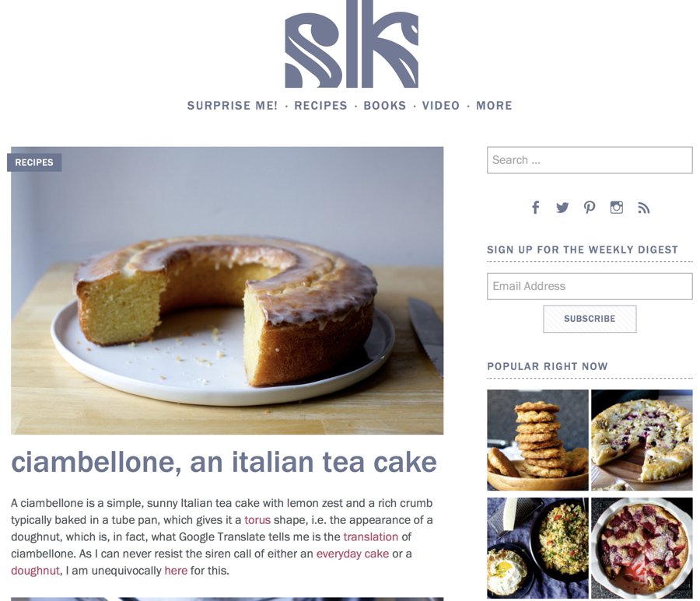Expand the More navigation menu
Viewport: 700px width, 601px height.
(x=494, y=106)
